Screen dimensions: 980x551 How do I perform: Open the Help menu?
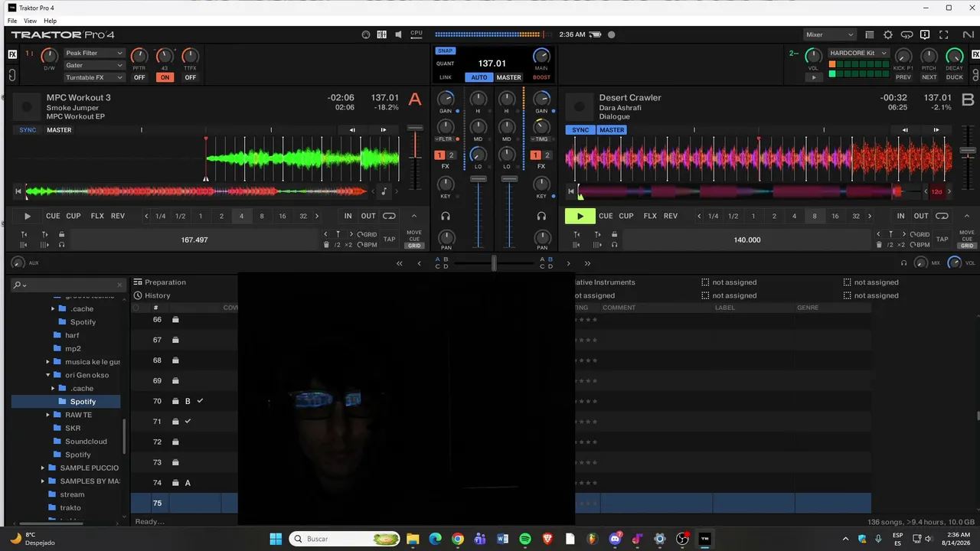click(x=51, y=21)
